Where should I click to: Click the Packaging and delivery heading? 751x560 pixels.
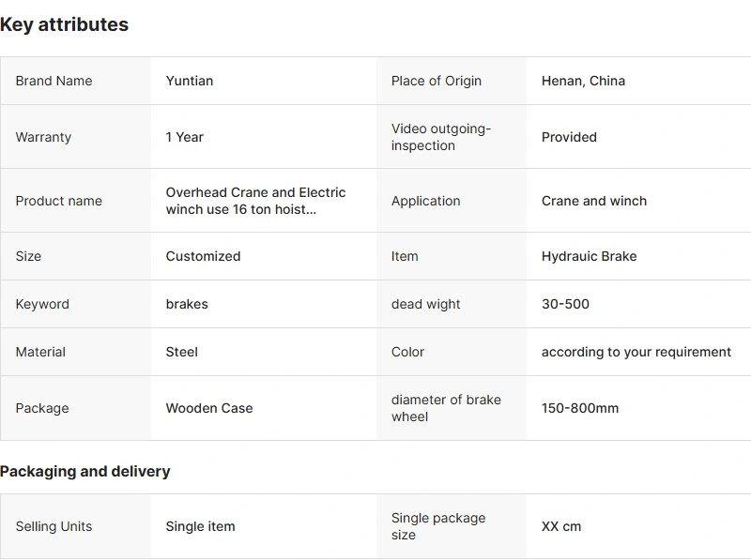point(85,471)
